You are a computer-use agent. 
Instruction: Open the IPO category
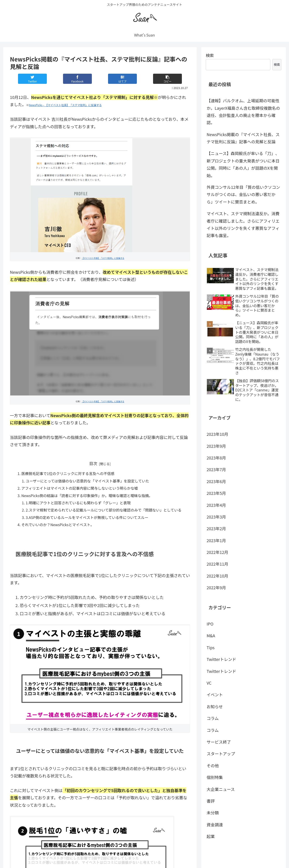tap(210, 624)
